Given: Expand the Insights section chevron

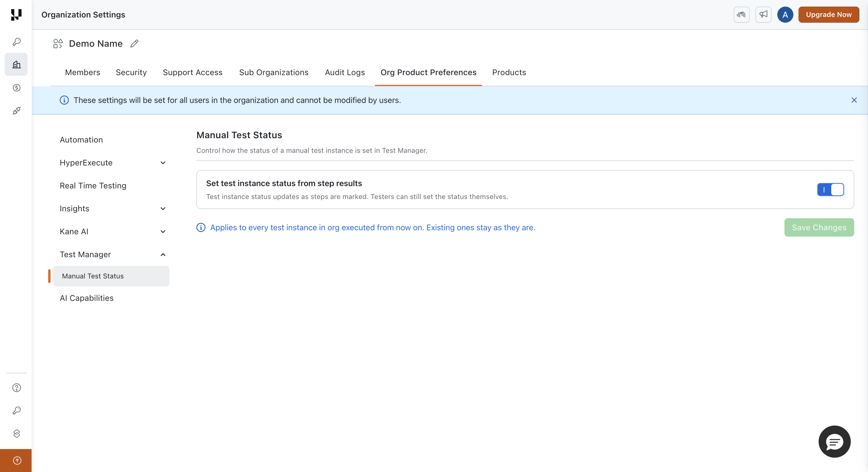Looking at the screenshot, I should click(163, 209).
